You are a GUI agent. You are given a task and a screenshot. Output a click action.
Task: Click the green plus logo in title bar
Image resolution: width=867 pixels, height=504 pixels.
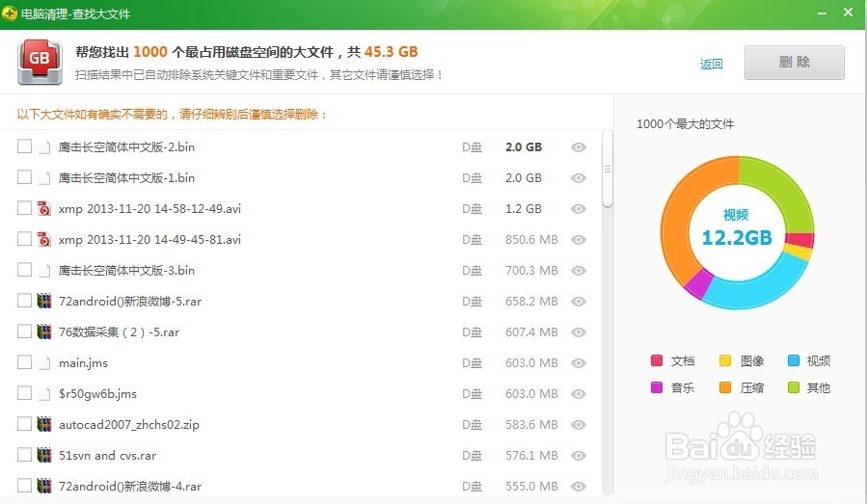click(10, 13)
